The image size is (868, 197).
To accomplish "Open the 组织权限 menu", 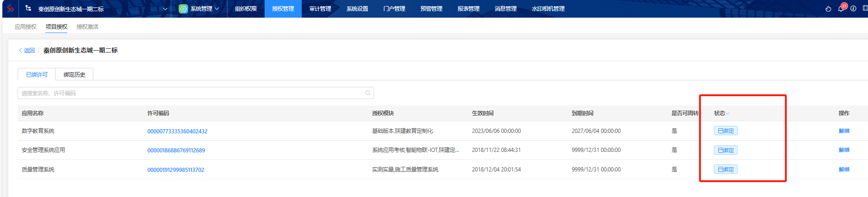I will click(246, 9).
